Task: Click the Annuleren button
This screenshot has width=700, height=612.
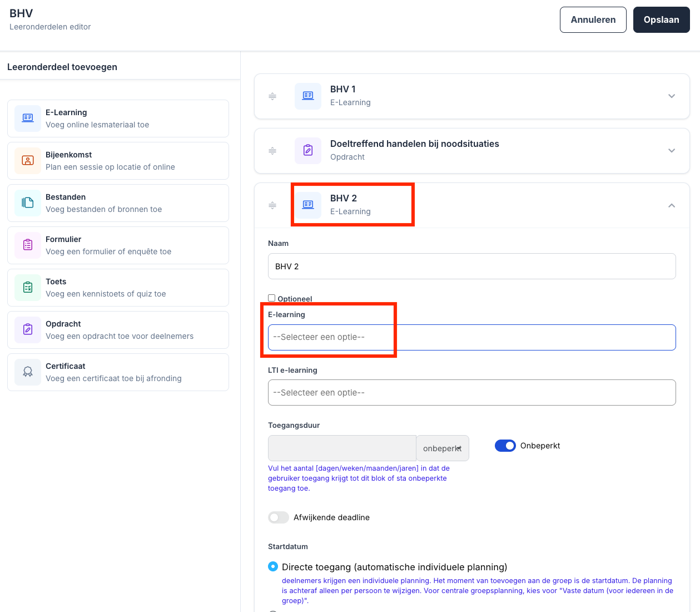Action: point(593,20)
